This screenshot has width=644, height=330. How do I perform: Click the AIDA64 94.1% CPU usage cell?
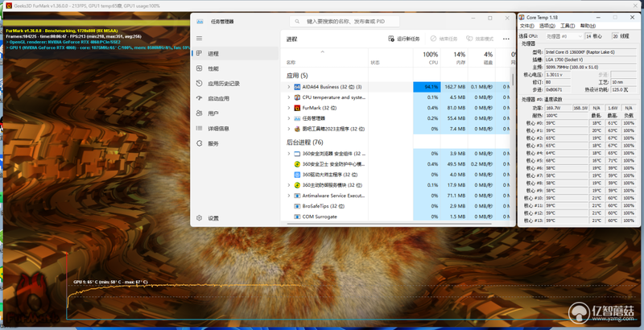tap(427, 87)
